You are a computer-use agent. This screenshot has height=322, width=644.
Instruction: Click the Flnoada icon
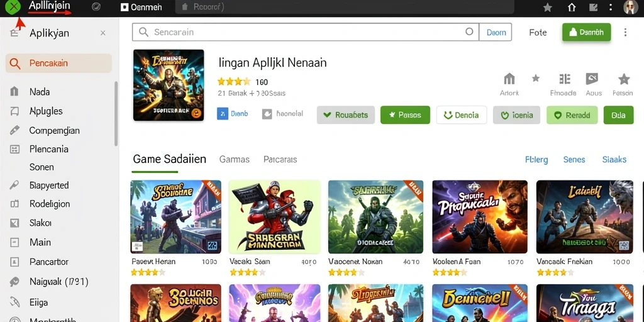coord(565,79)
